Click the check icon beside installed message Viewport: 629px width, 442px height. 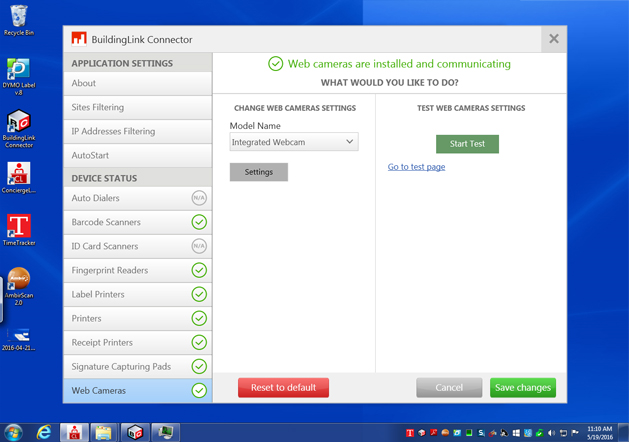pyautogui.click(x=276, y=64)
